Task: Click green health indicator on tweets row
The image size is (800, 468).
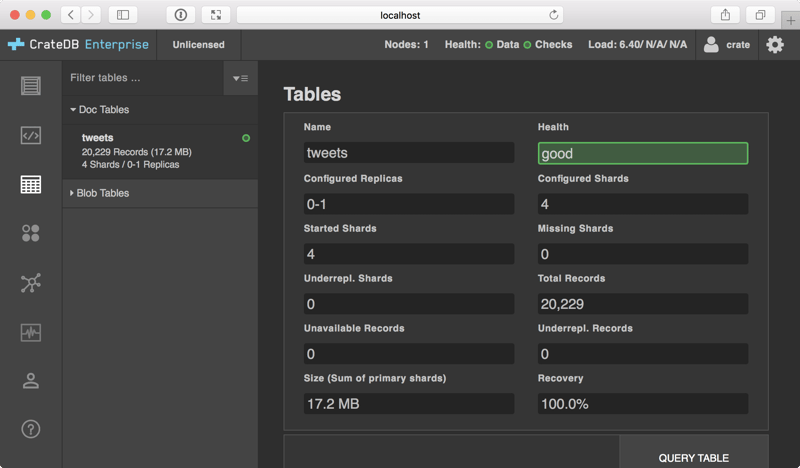Action: pos(246,138)
